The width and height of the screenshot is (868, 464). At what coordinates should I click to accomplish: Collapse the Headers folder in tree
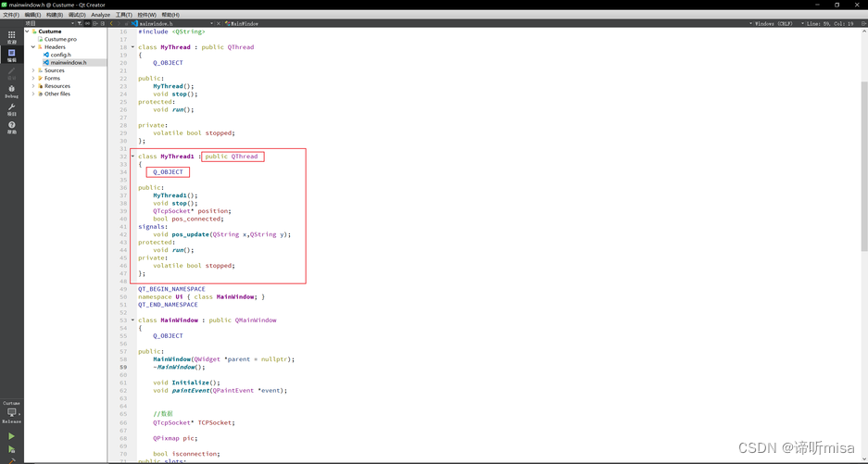click(33, 47)
